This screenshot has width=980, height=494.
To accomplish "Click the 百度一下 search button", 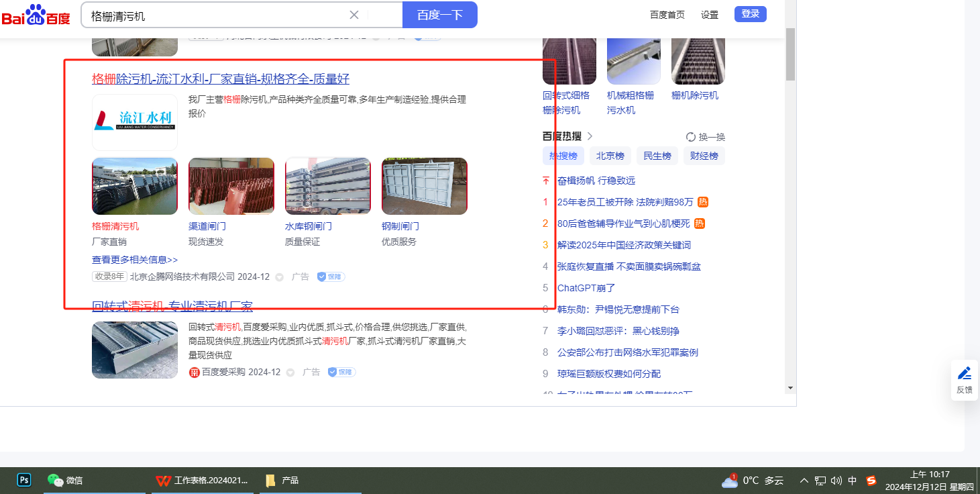I will 440,15.
